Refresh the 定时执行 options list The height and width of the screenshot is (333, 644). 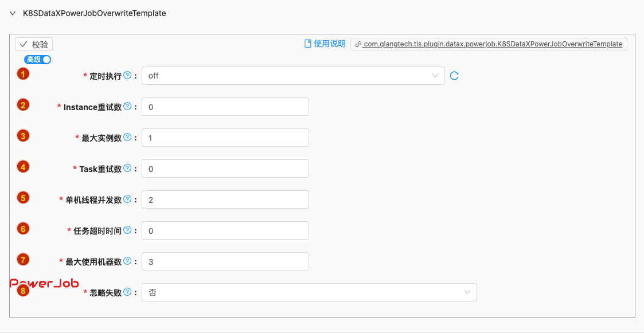454,76
